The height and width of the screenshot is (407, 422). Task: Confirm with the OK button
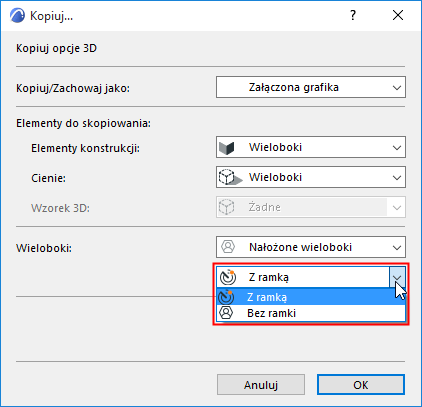[x=361, y=384]
